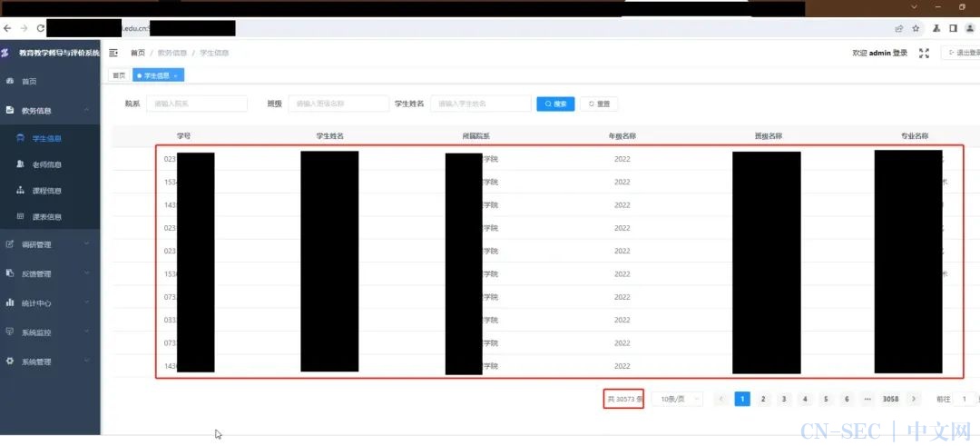Click the 首页 dashboard icon in sidebar

(x=10, y=81)
